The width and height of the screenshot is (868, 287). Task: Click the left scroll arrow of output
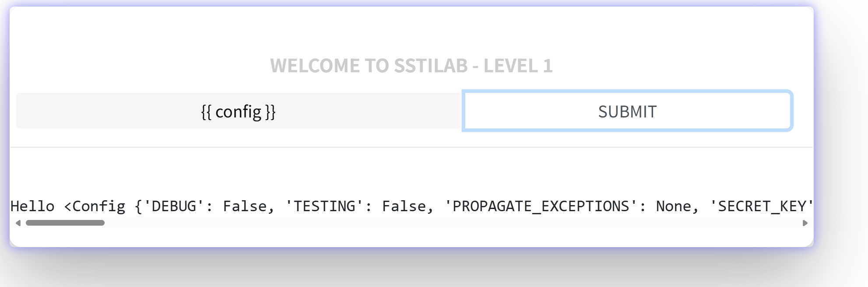18,223
